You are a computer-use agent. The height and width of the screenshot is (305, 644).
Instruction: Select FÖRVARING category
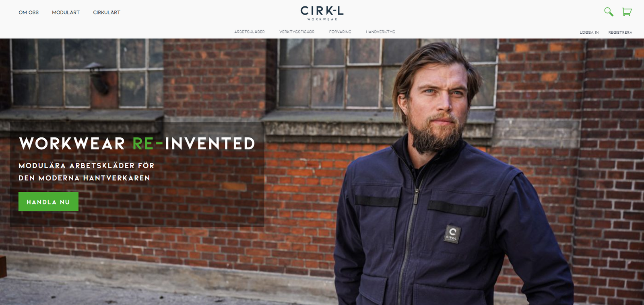point(340,32)
